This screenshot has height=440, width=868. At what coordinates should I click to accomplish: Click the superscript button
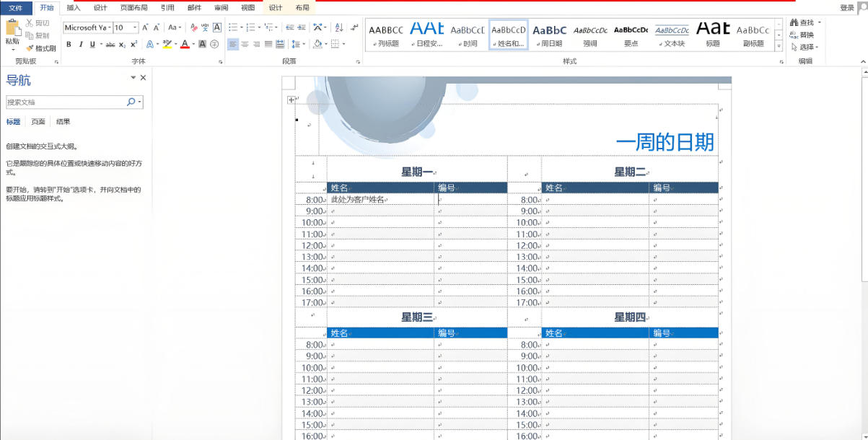tap(134, 45)
